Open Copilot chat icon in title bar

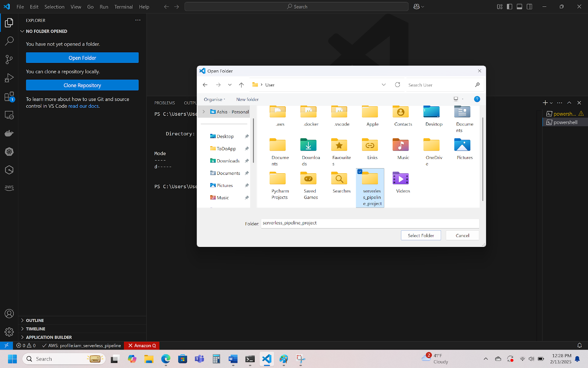[417, 7]
